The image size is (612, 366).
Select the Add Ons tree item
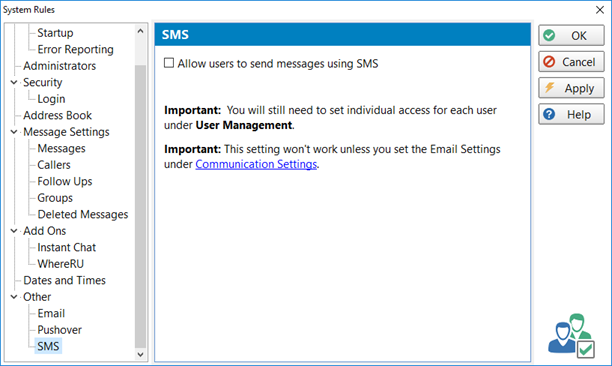pos(44,231)
